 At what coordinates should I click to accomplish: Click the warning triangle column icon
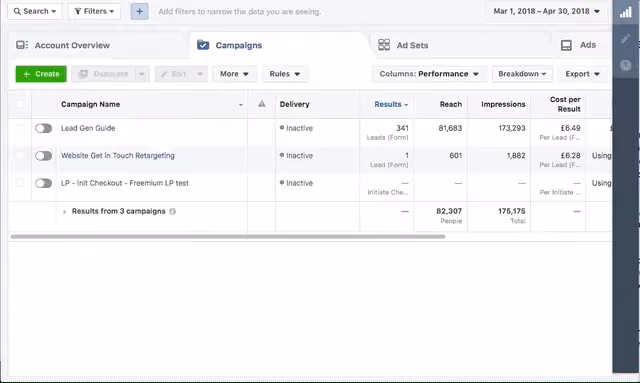[x=262, y=104]
